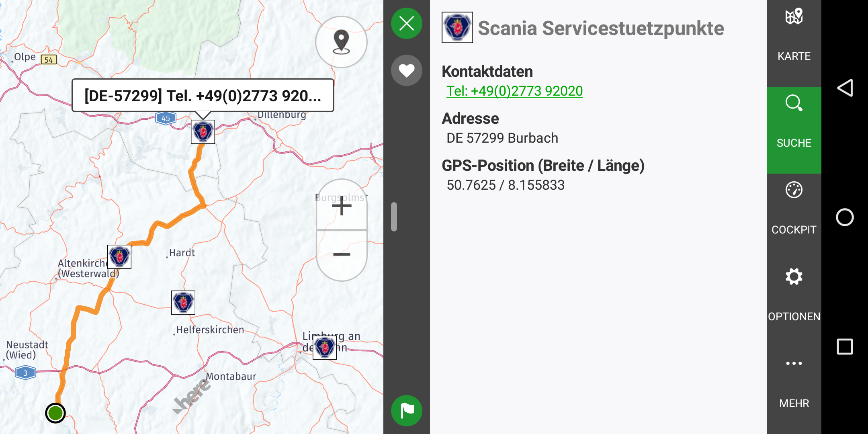Image resolution: width=868 pixels, height=434 pixels.
Task: Select the Scania marker near Helferskirchen
Action: point(183,303)
